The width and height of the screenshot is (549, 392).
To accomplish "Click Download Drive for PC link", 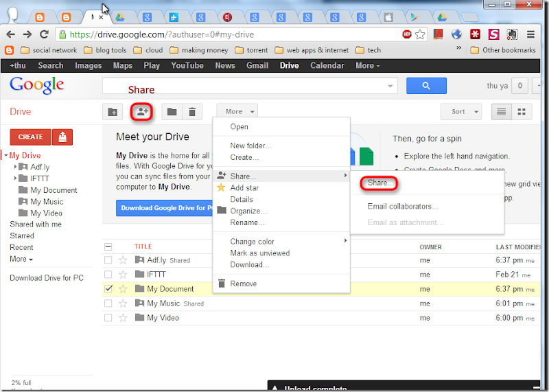I will pos(47,278).
